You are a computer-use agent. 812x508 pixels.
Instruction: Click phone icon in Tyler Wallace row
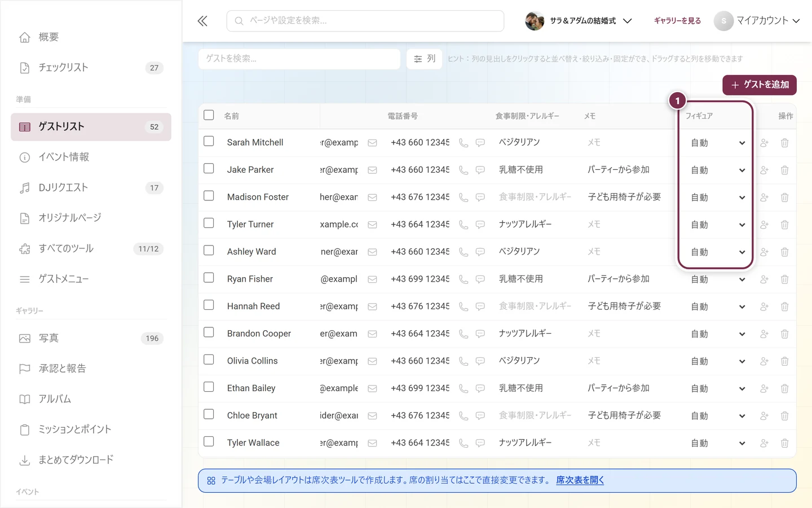(464, 443)
